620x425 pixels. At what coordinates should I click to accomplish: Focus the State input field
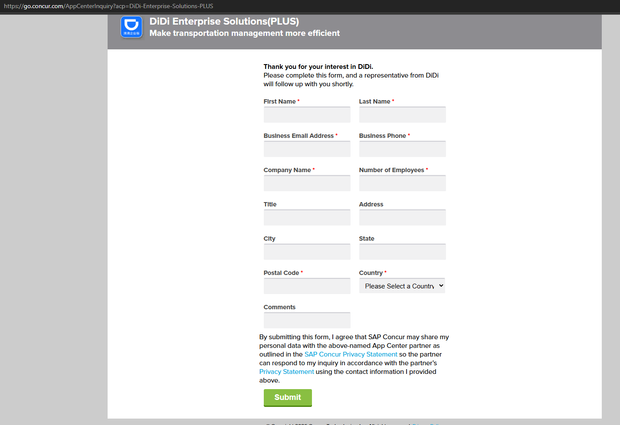(x=402, y=251)
